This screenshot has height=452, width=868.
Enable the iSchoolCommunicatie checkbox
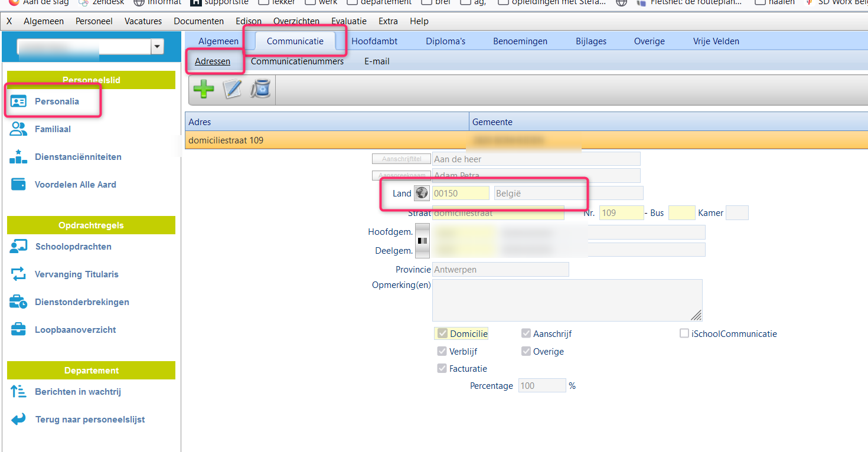click(684, 334)
